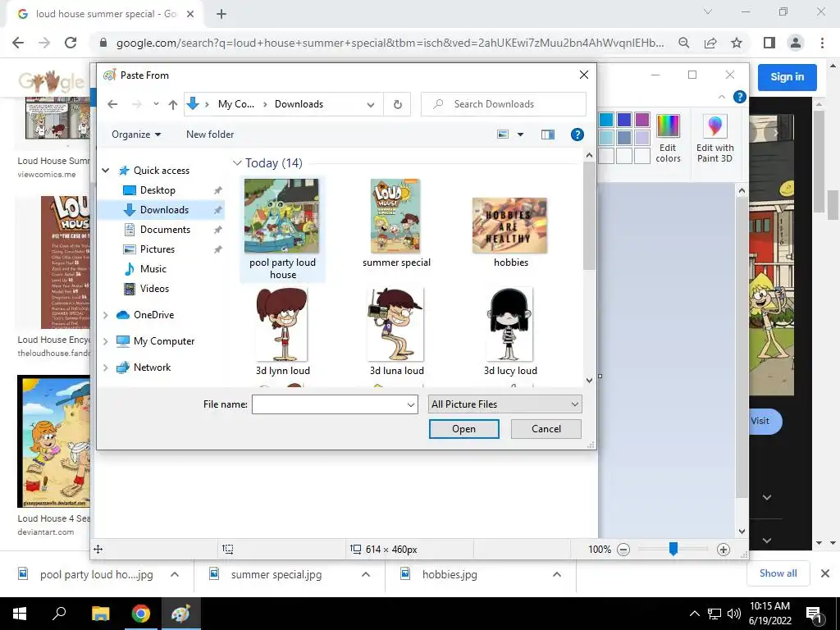Click Edit colors in Paint
The image size is (840, 630).
[668, 139]
